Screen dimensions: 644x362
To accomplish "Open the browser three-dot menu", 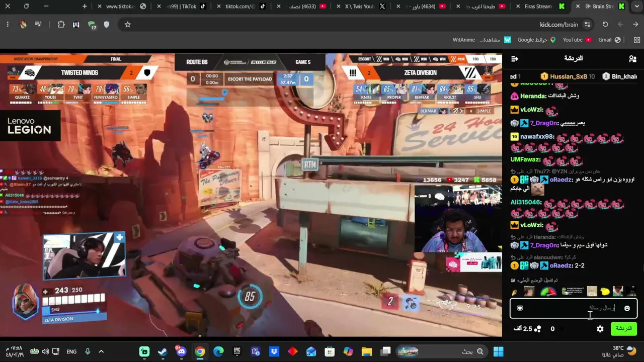I will [x=8, y=24].
